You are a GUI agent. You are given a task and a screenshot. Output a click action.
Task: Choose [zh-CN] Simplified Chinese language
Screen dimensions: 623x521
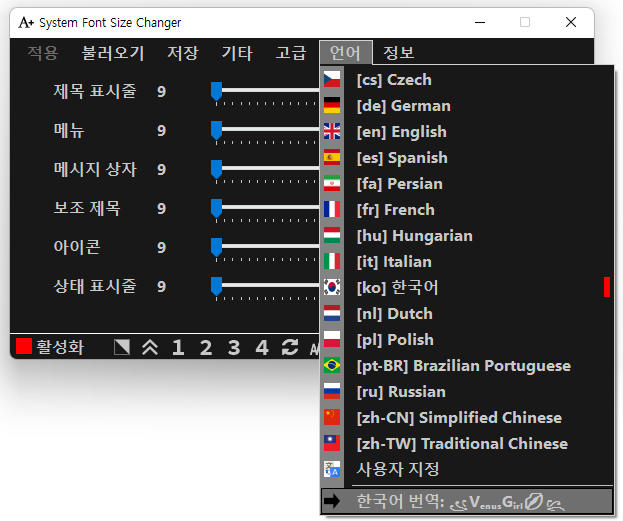467,418
